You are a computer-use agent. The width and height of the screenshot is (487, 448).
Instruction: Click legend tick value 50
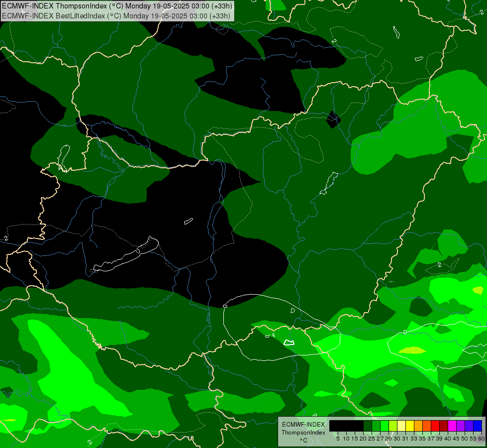[465, 439]
